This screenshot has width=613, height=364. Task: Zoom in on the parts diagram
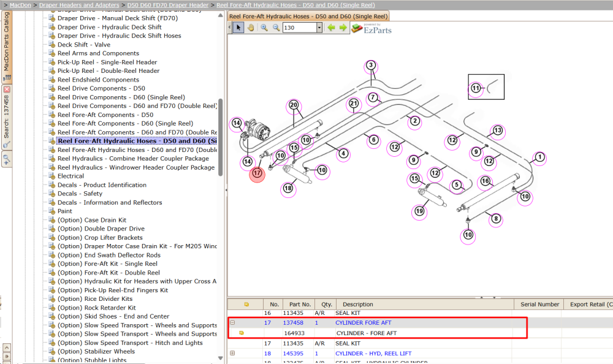point(264,28)
